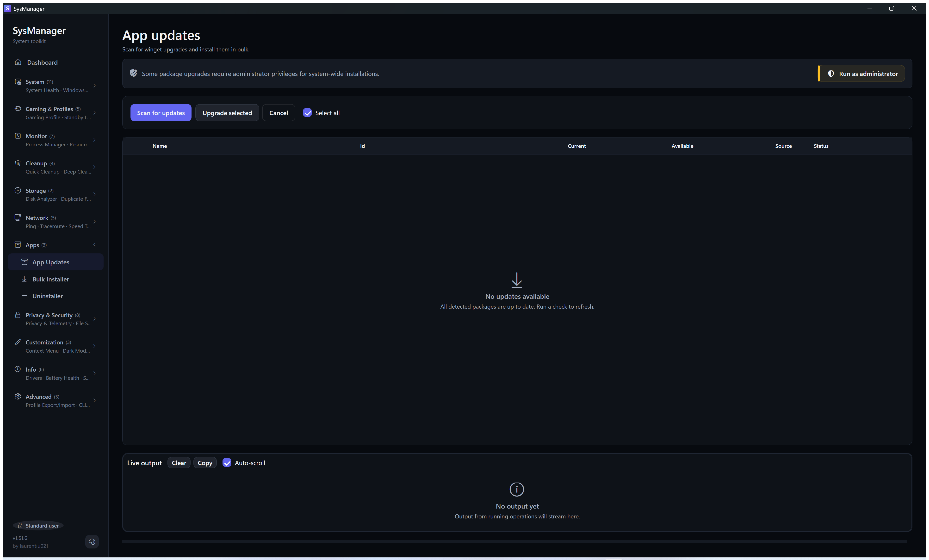The height and width of the screenshot is (560, 929).
Task: Open the Customization section label
Action: pos(44,342)
